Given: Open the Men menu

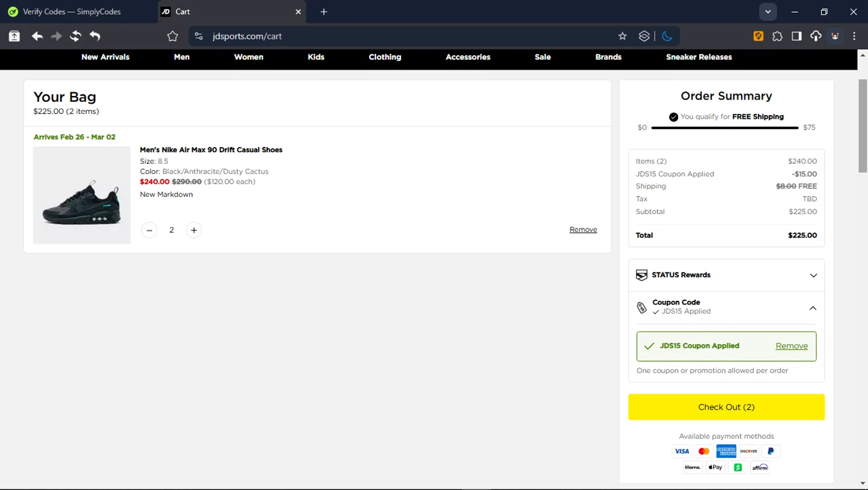Looking at the screenshot, I should pos(182,57).
